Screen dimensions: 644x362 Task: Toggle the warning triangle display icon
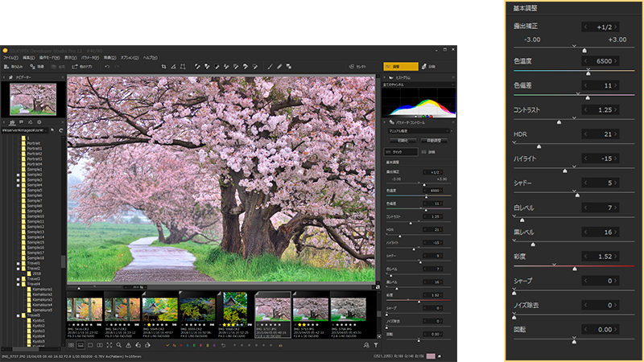[129, 346]
